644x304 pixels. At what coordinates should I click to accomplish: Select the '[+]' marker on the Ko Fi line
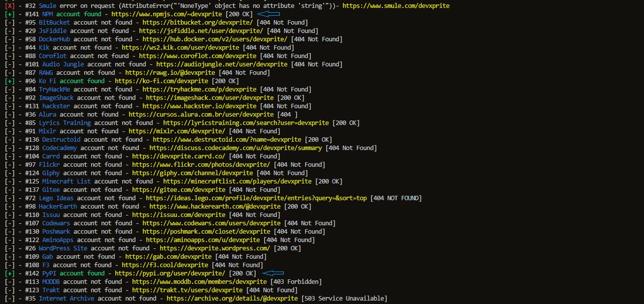tap(9, 81)
